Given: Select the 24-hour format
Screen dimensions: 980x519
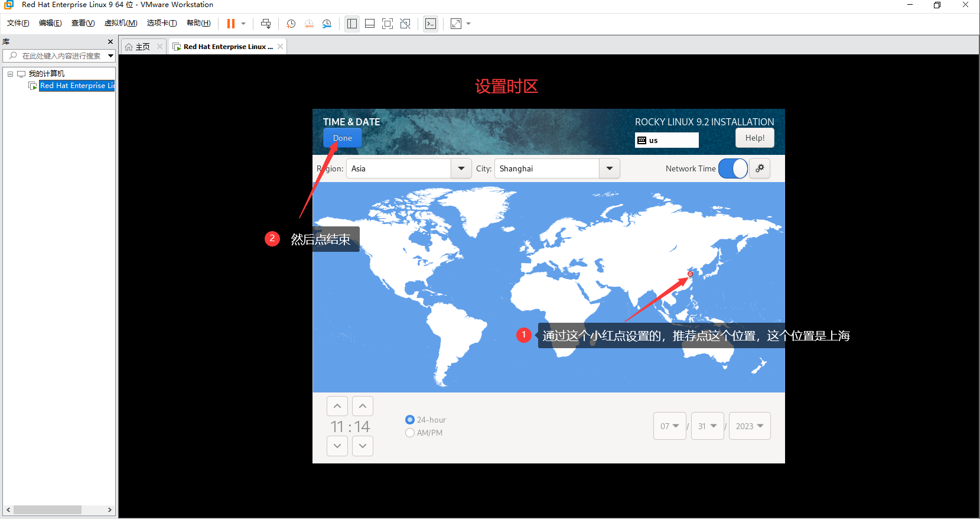Looking at the screenshot, I should (425, 420).
